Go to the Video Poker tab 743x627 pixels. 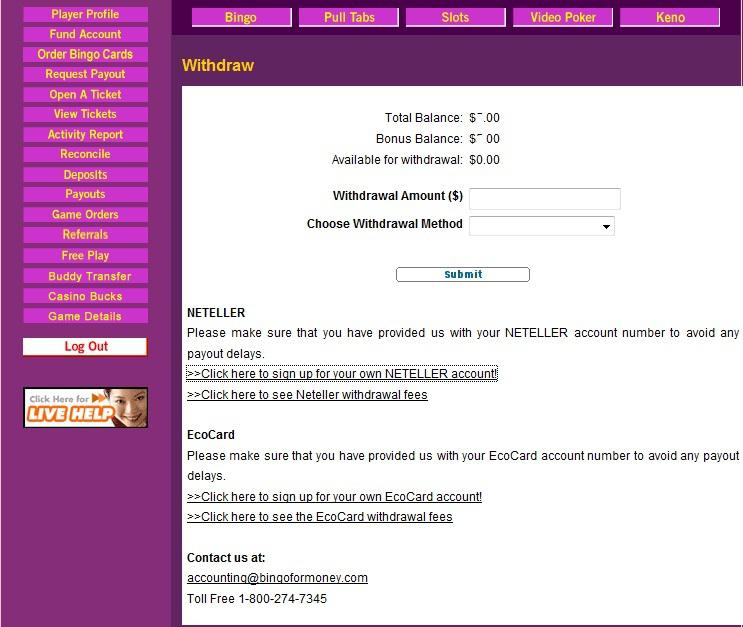click(563, 18)
